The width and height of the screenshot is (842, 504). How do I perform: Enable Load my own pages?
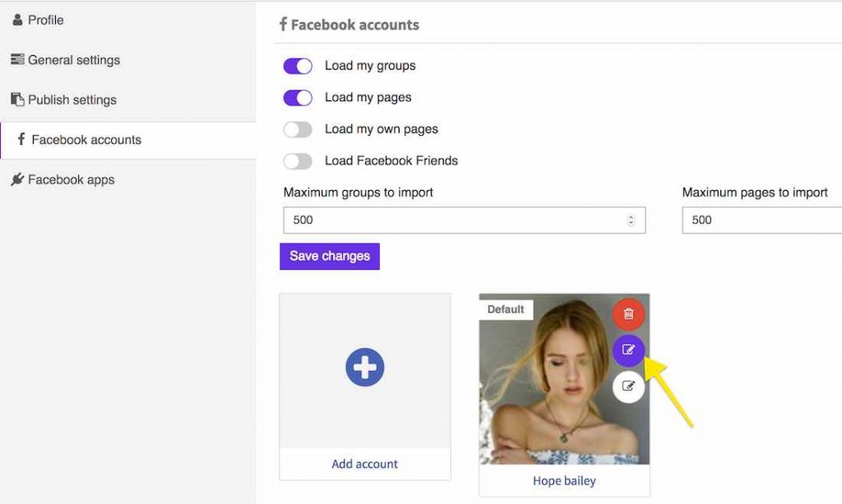[x=297, y=129]
